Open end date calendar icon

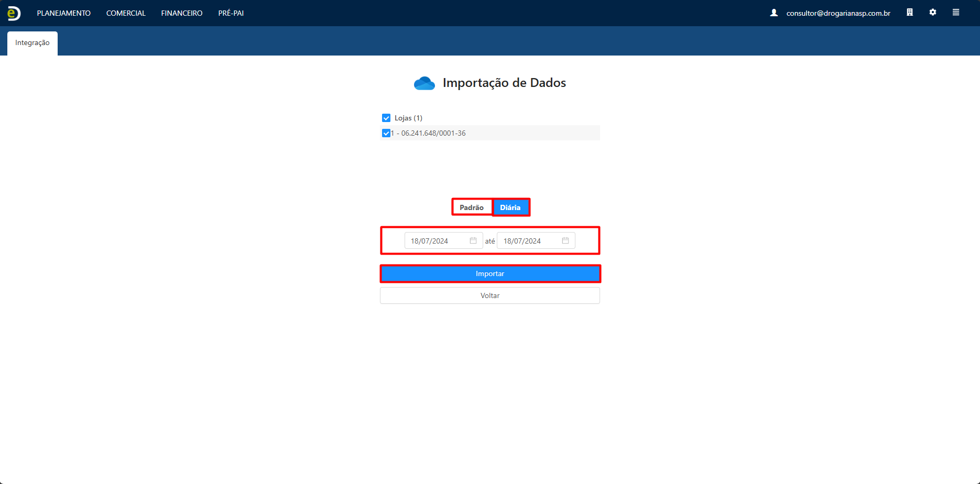(x=565, y=241)
